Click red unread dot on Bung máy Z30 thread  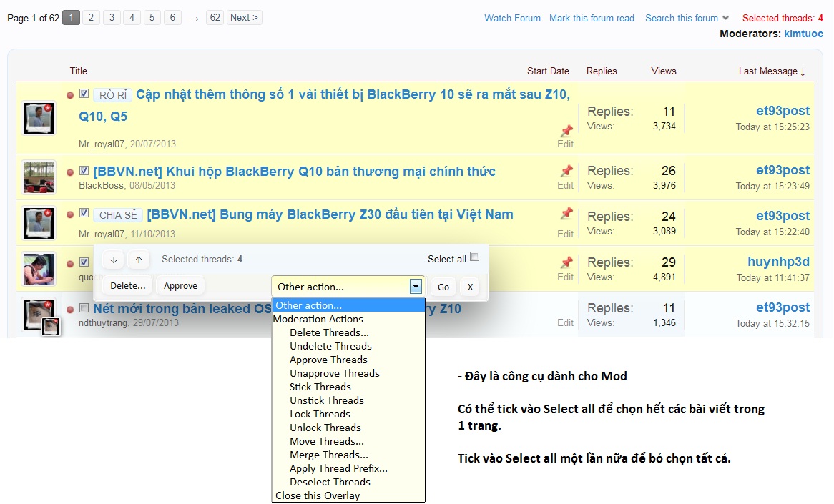(x=69, y=214)
